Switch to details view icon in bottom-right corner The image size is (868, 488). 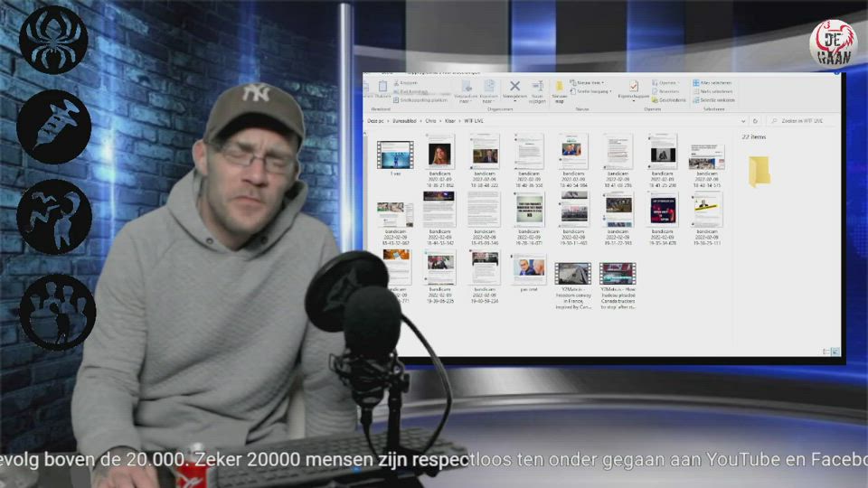(x=826, y=351)
